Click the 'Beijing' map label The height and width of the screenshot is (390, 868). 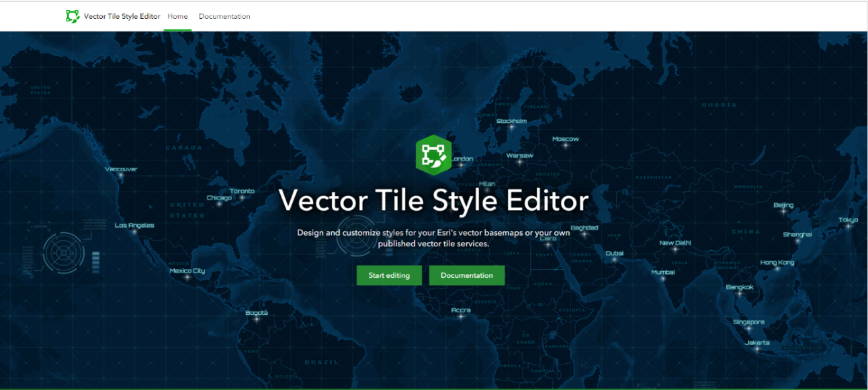pos(783,205)
